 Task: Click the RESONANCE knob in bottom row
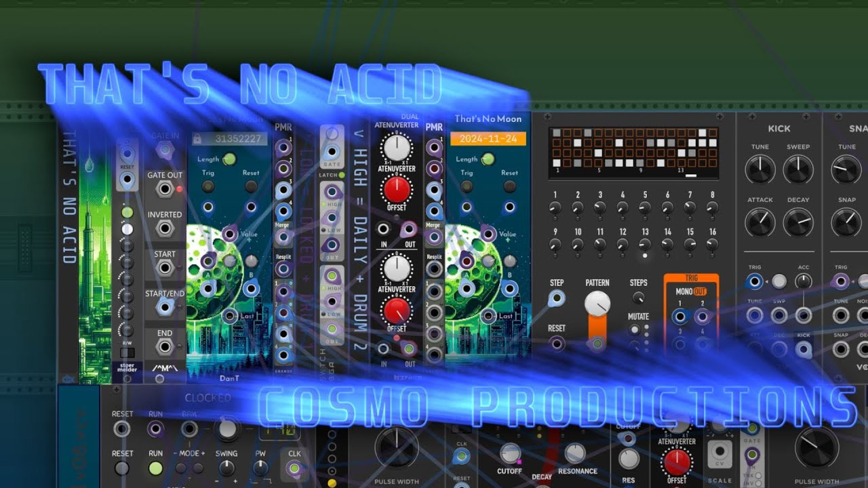tap(574, 453)
